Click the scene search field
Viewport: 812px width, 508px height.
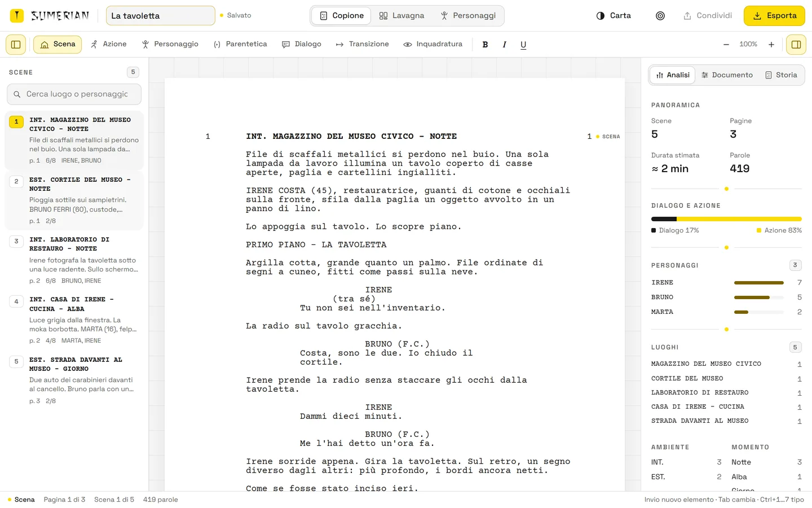pyautogui.click(x=74, y=94)
